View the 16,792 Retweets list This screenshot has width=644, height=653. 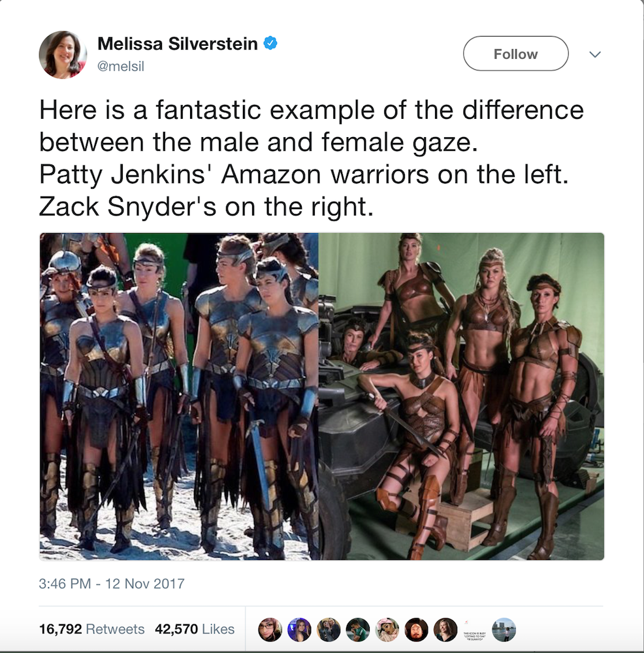[x=91, y=629]
